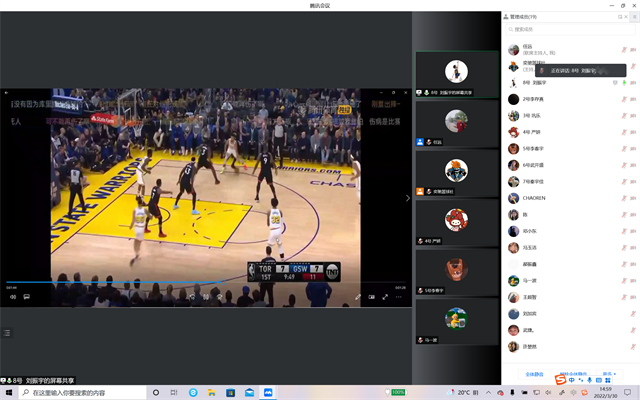This screenshot has height=400, width=640.
Task: Toggle muted mic icon for 马一波
Action: [624, 280]
